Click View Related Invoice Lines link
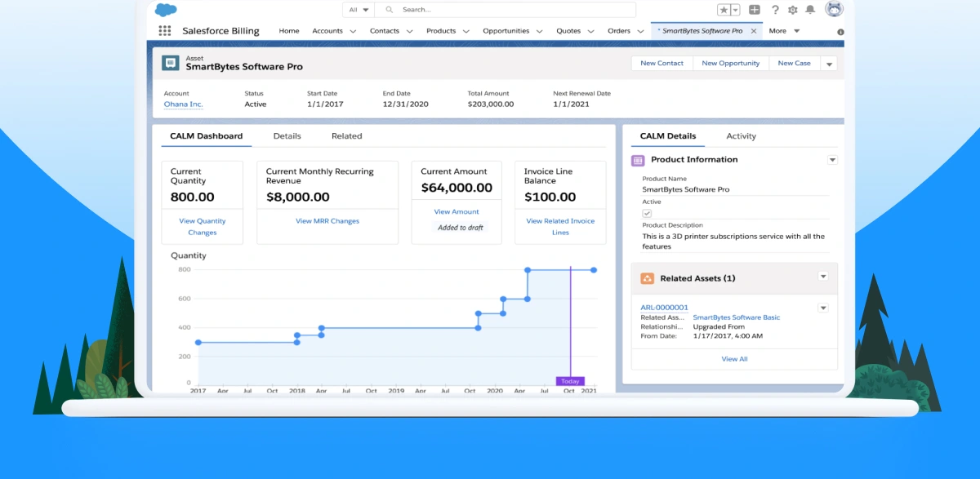 560,227
